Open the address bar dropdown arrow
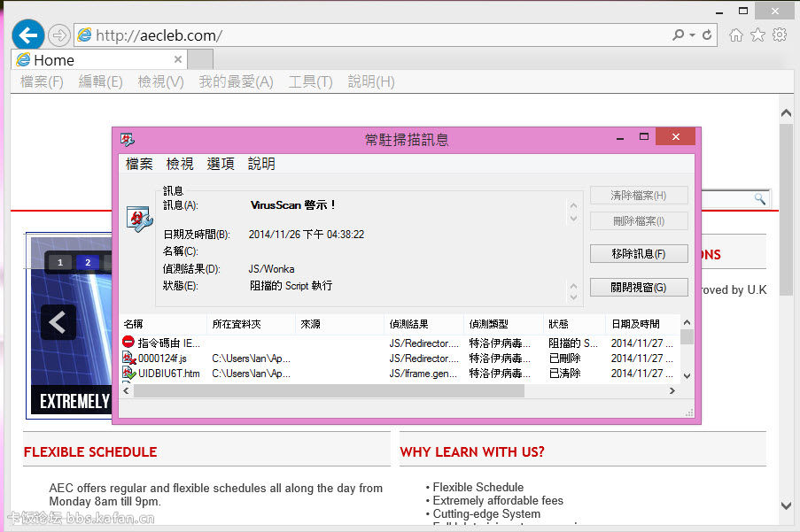800x532 pixels. pyautogui.click(x=692, y=35)
